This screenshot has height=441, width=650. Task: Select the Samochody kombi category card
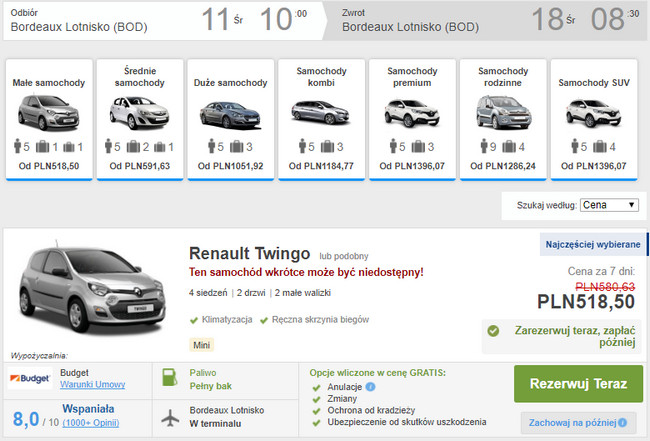(321, 120)
